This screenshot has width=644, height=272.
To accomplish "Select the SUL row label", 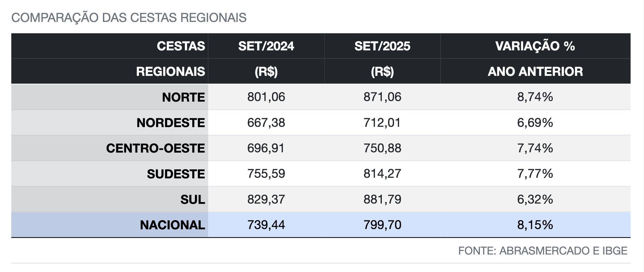I will (x=193, y=199).
